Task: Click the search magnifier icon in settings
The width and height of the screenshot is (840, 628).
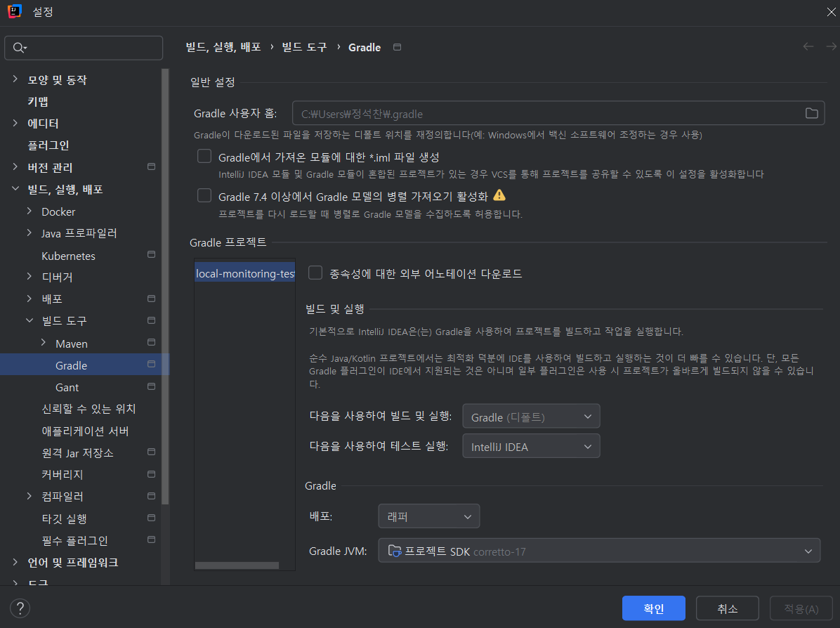Action: pyautogui.click(x=19, y=48)
